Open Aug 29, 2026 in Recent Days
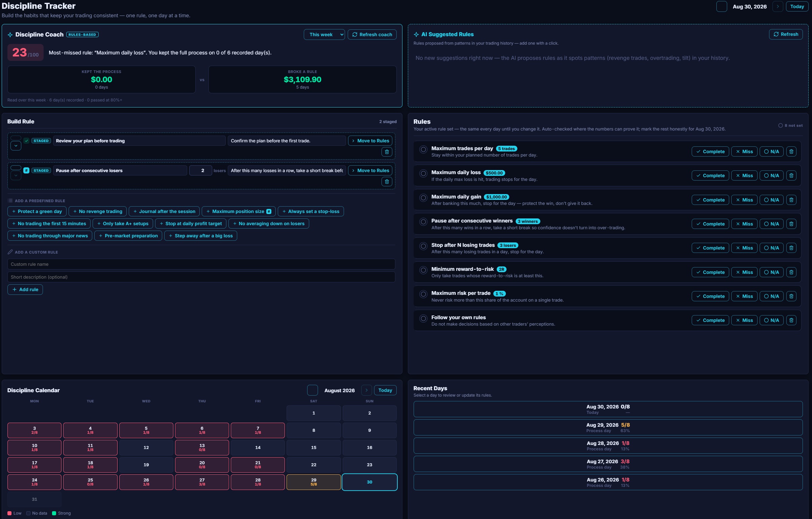Viewport: 812px width, 519px height. pos(608,427)
